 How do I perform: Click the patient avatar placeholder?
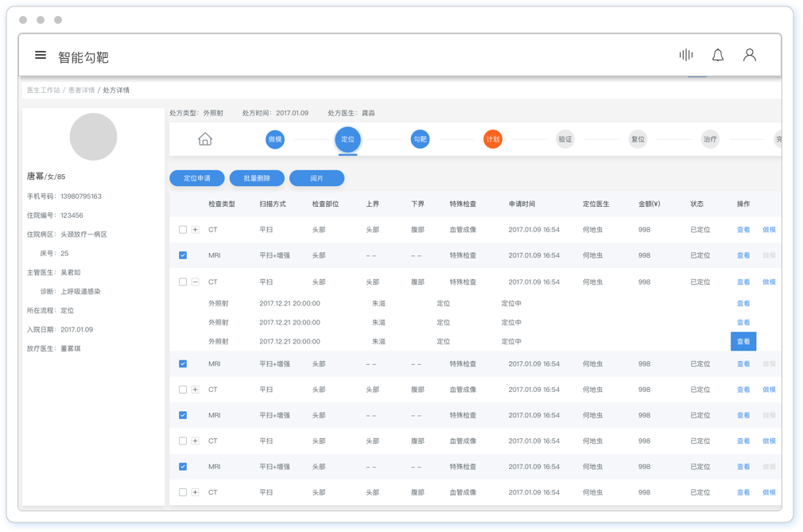click(93, 137)
